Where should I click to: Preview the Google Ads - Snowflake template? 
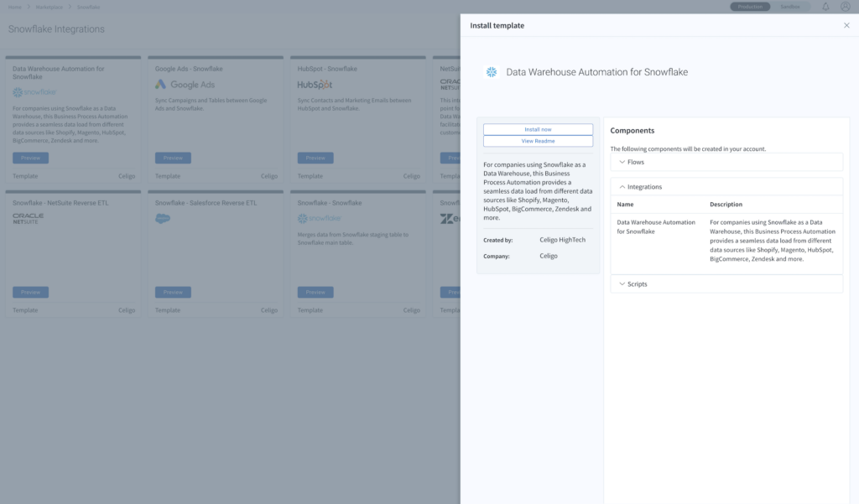click(x=173, y=158)
